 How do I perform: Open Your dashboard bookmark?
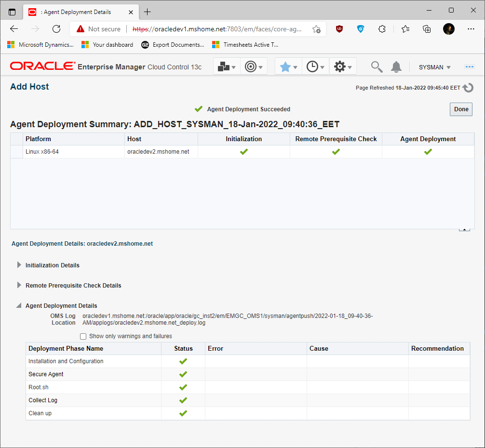[x=108, y=45]
